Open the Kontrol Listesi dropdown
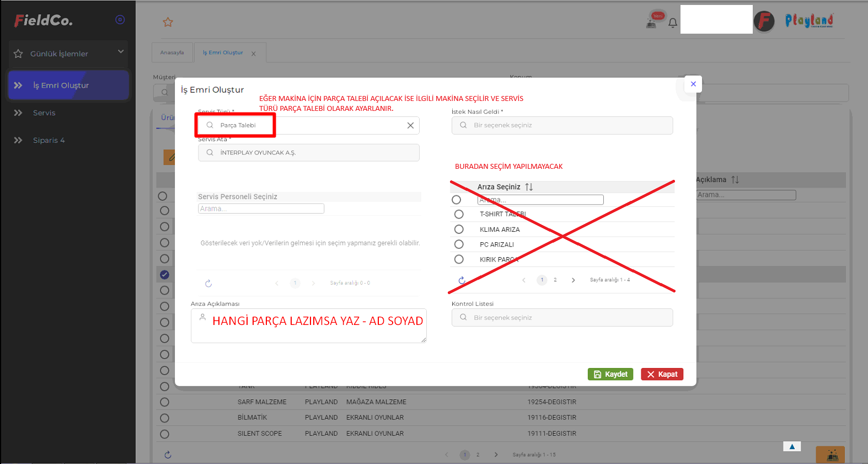868x464 pixels. (562, 318)
